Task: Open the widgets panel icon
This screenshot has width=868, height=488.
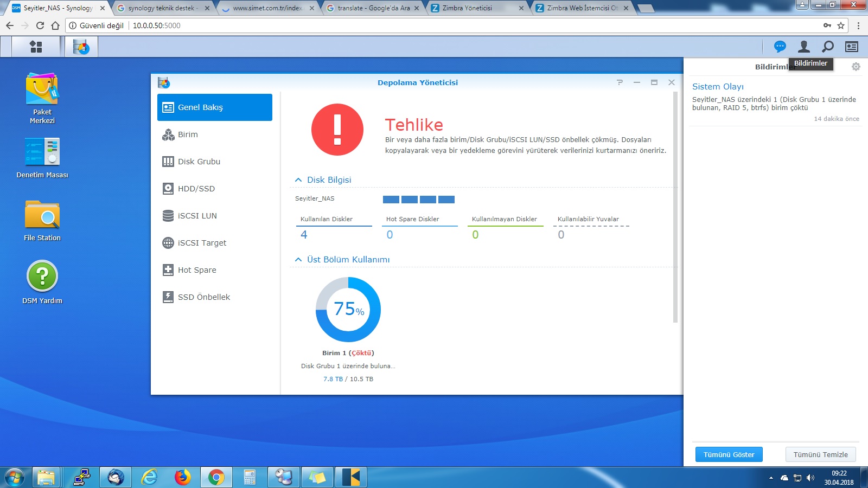Action: coord(852,47)
